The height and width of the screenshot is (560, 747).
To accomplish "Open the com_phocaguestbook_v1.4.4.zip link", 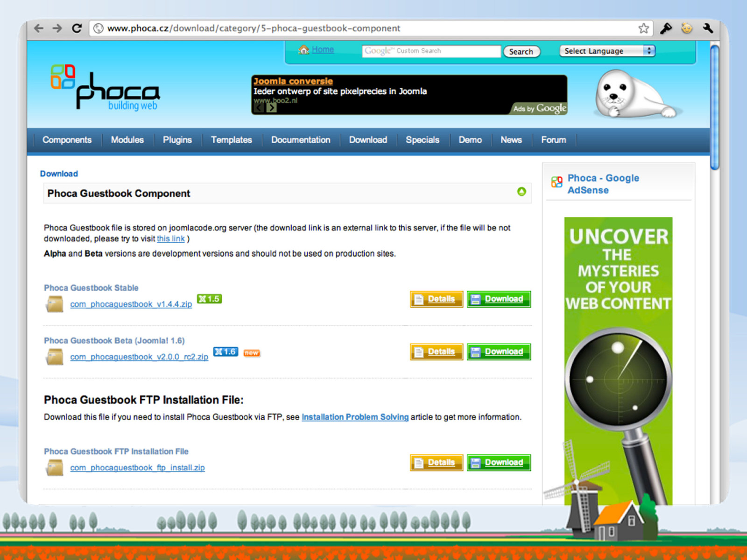I will (x=131, y=304).
